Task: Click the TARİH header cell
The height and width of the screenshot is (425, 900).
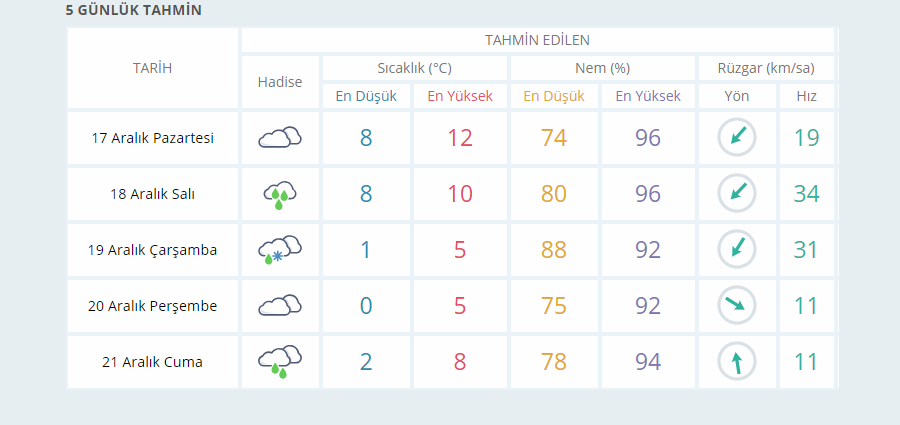Action: (x=153, y=68)
